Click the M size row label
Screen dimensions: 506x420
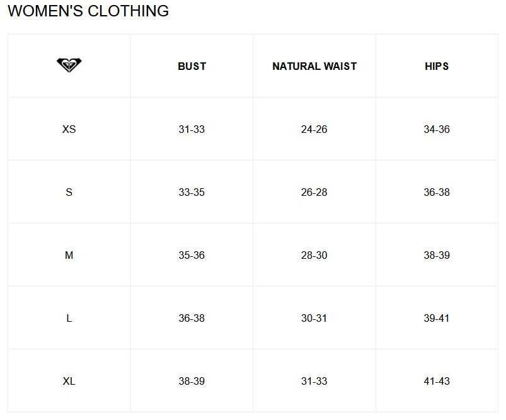[x=69, y=255]
